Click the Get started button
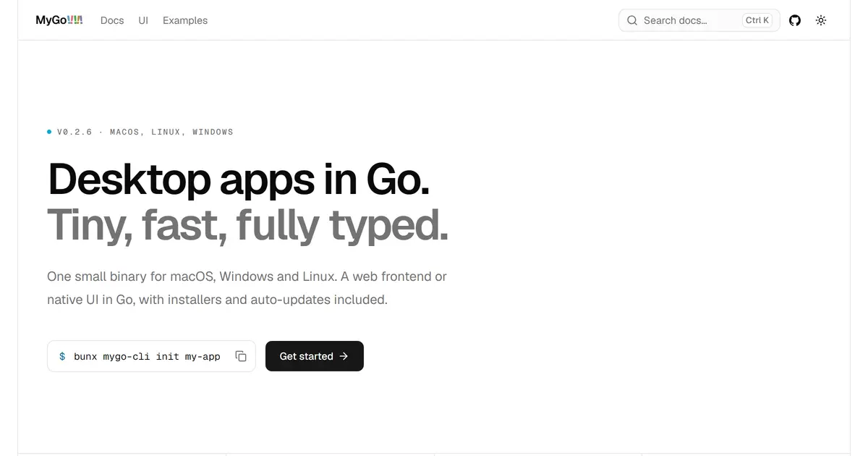 coord(315,356)
